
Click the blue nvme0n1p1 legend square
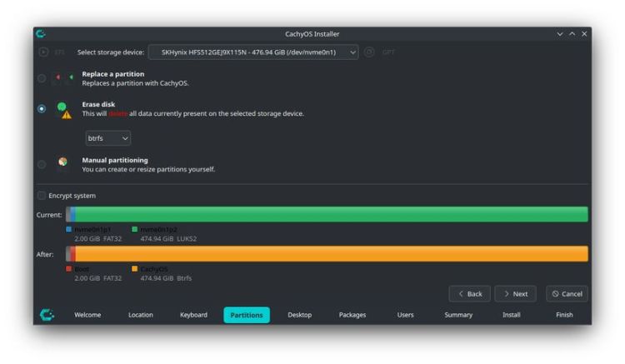[69, 228]
